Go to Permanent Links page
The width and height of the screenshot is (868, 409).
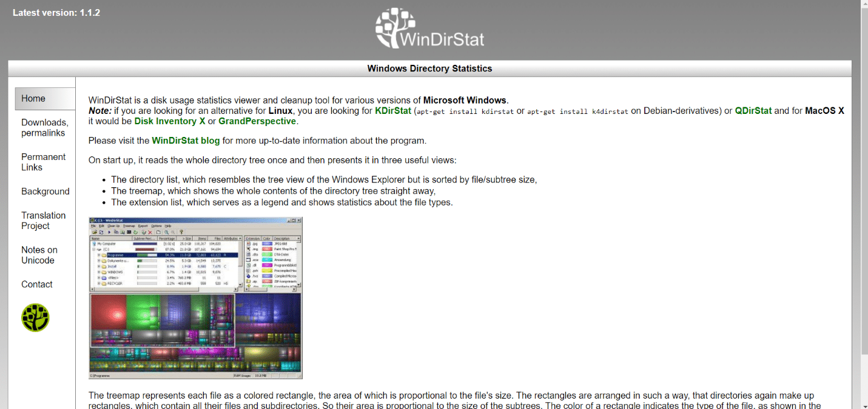(43, 162)
